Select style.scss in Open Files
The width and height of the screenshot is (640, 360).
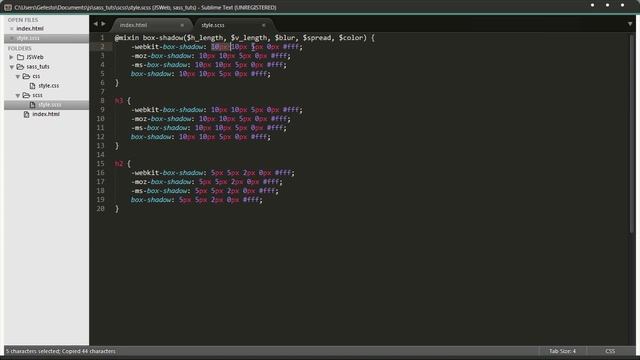coord(28,38)
